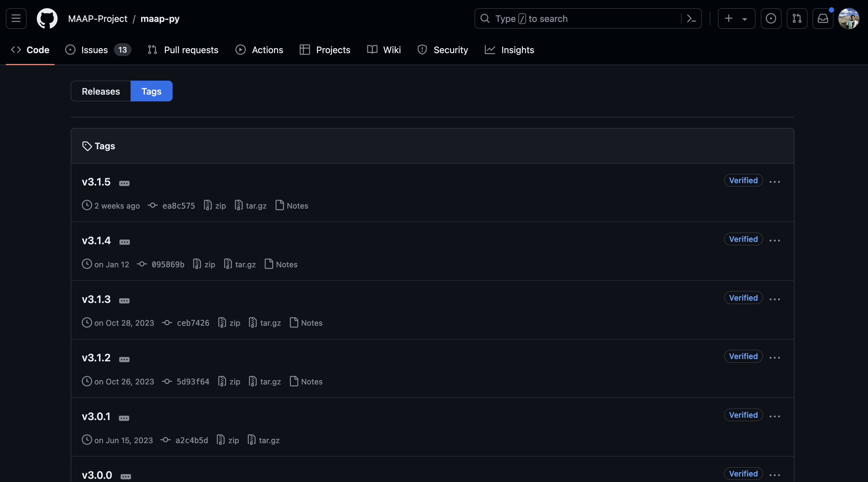This screenshot has width=868, height=482.
Task: Select the Tags view button
Action: point(151,91)
